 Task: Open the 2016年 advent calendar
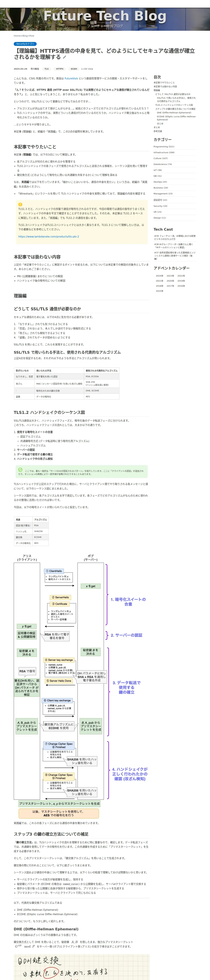pos(181,286)
